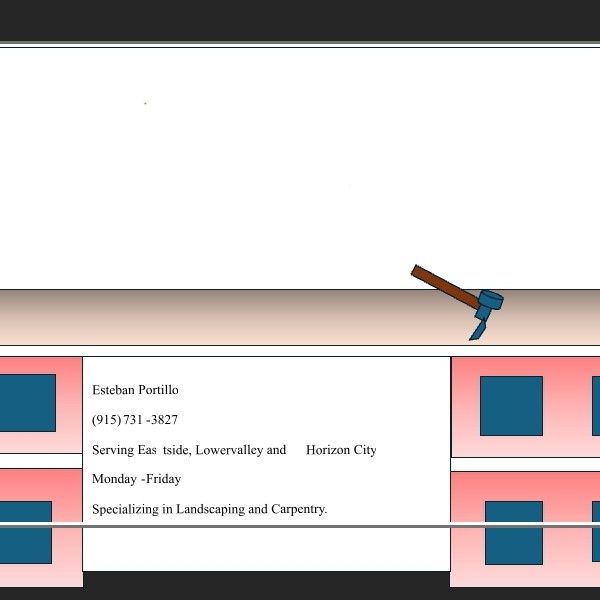Select the blue square in top-left pink panel

click(x=27, y=402)
